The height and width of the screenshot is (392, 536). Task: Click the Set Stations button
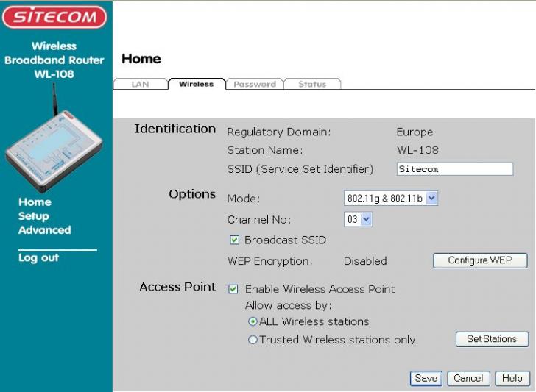point(491,339)
